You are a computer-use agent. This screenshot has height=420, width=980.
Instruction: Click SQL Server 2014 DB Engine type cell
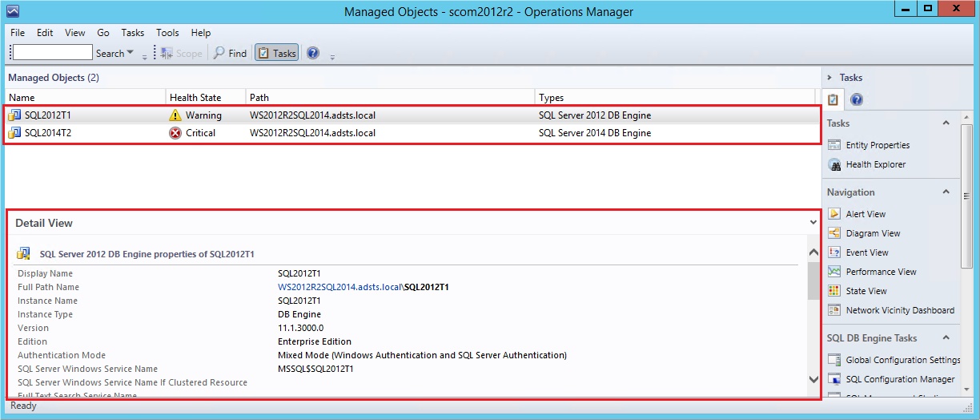pyautogui.click(x=595, y=133)
